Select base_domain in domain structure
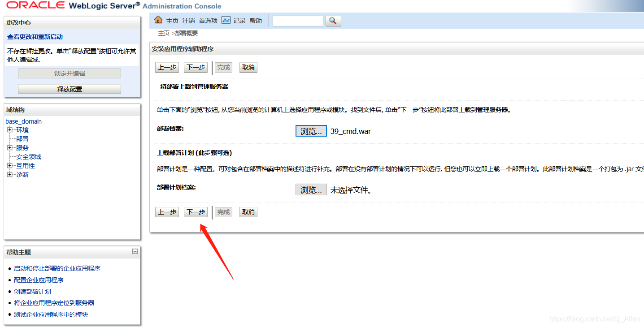Screen dimensions: 644x327 [23, 121]
